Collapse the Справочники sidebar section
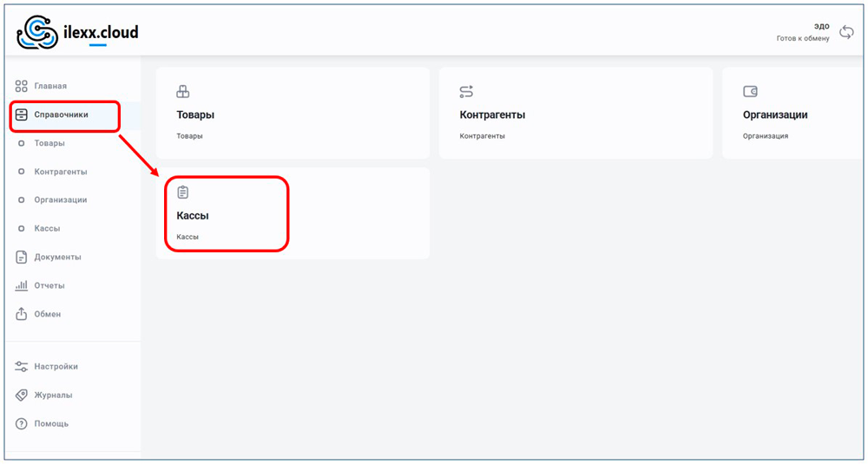This screenshot has width=868, height=464. (61, 114)
